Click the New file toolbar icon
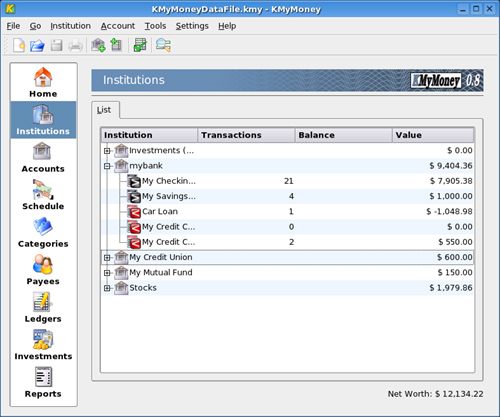The height and width of the screenshot is (417, 500). (19, 45)
